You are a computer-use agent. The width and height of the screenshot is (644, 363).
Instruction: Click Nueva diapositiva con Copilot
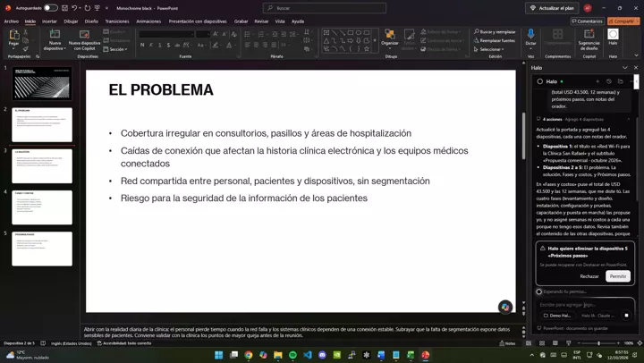click(x=84, y=40)
